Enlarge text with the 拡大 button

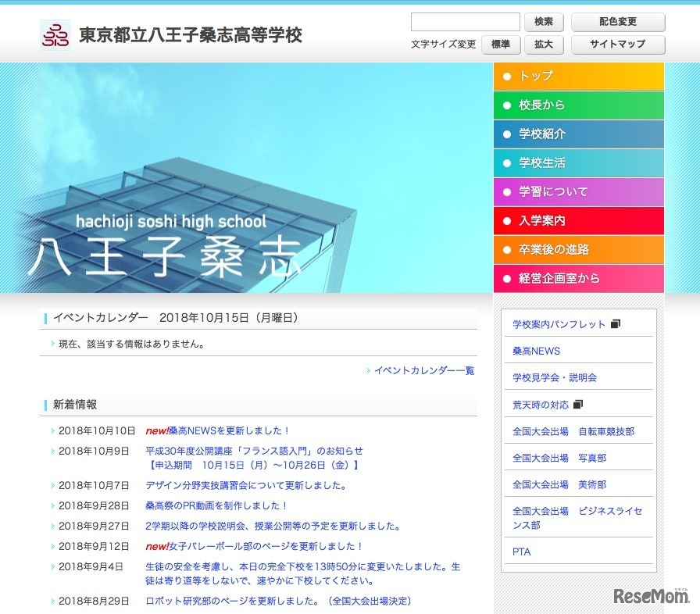pyautogui.click(x=544, y=45)
